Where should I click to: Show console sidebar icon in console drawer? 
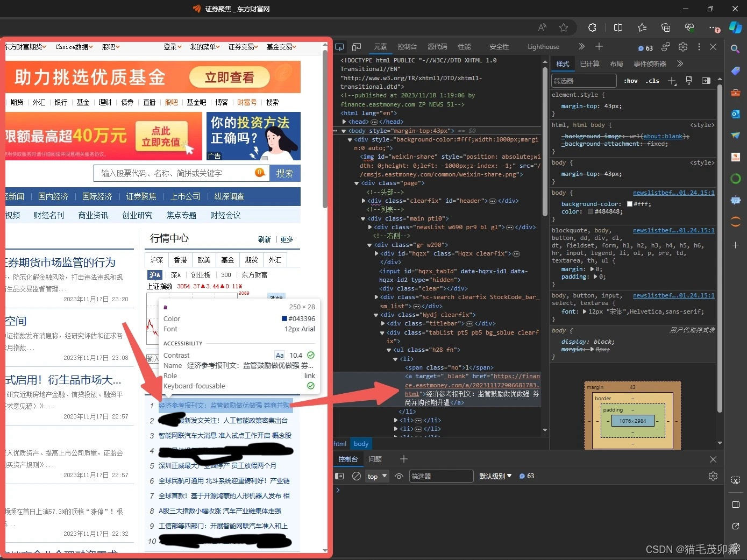pyautogui.click(x=339, y=476)
